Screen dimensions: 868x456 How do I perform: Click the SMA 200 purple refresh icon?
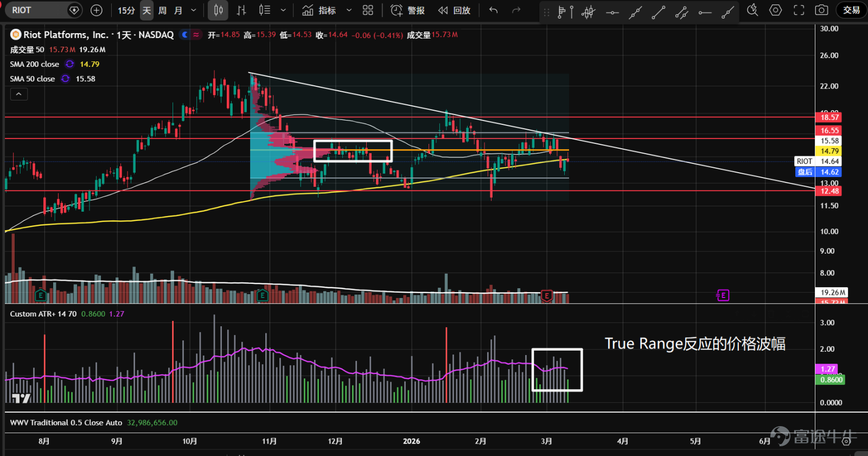tap(69, 64)
